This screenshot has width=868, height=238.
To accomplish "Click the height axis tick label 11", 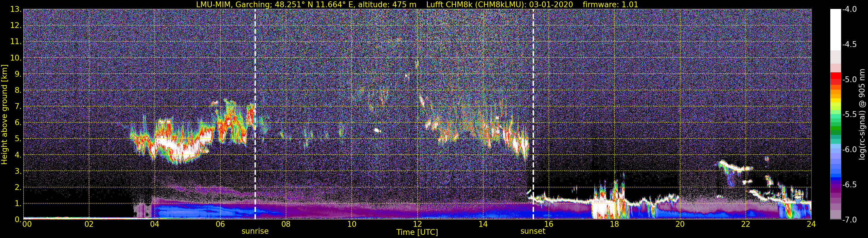I will (16, 42).
